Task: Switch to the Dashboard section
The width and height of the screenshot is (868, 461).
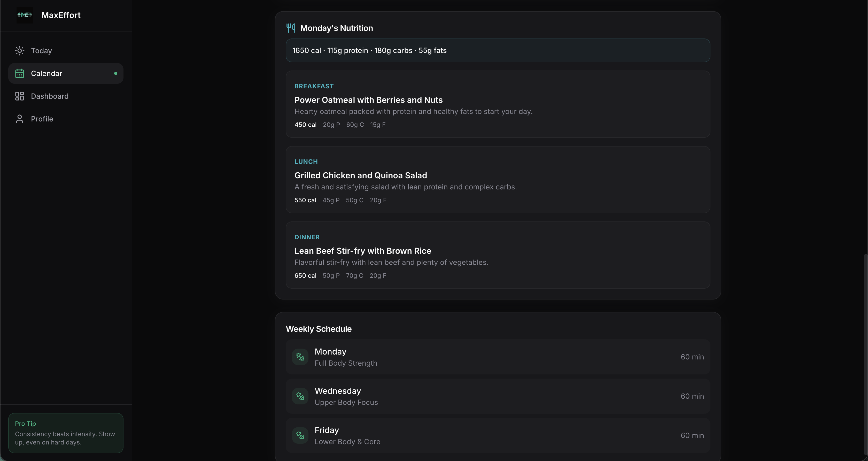Action: (x=50, y=96)
